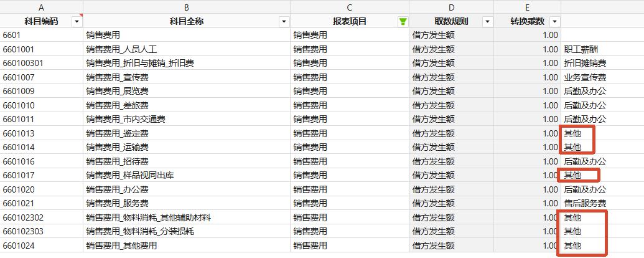
Task: Open the active 报表项目 filter icon
Action: [403, 22]
